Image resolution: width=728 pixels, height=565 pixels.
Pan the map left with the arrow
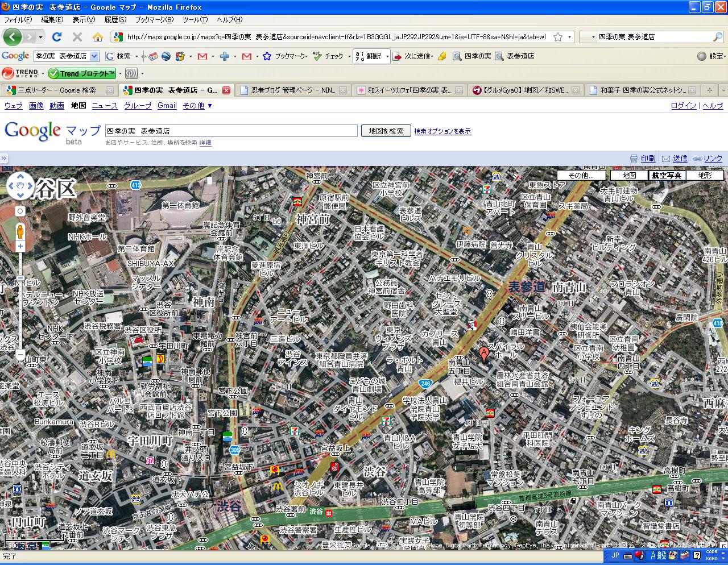(x=11, y=186)
